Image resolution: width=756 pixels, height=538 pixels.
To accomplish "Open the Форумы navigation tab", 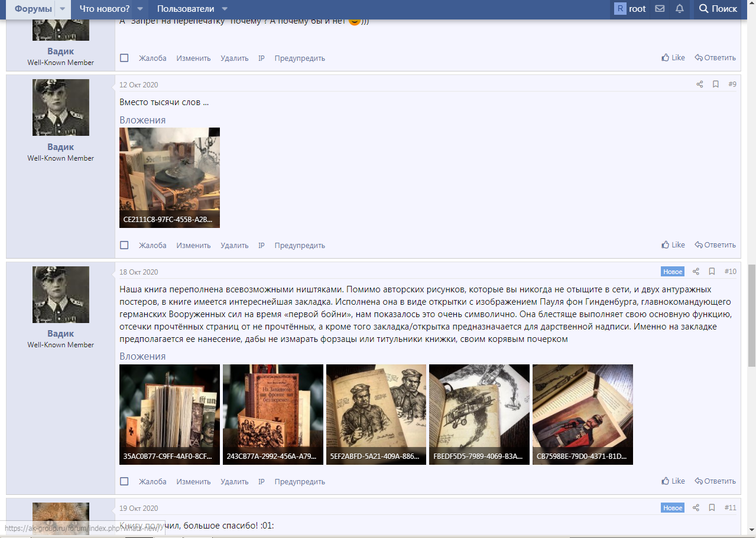I will click(33, 9).
